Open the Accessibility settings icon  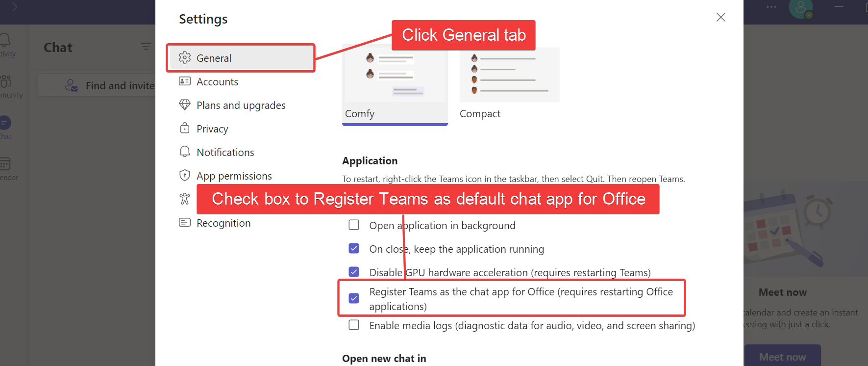pos(185,199)
